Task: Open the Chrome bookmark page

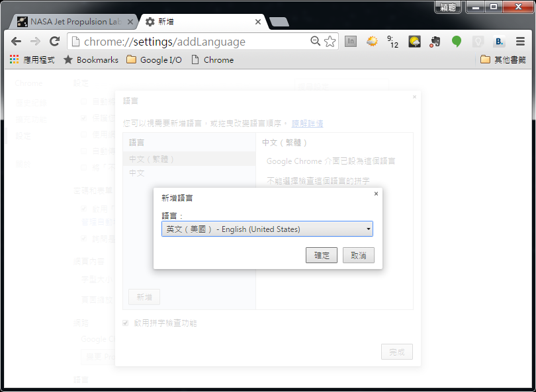Action: pos(212,59)
